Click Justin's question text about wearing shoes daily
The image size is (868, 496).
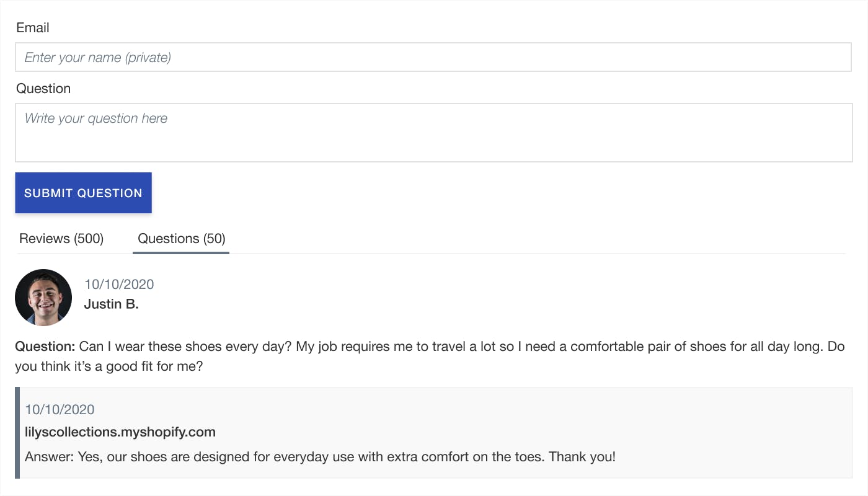[430, 356]
